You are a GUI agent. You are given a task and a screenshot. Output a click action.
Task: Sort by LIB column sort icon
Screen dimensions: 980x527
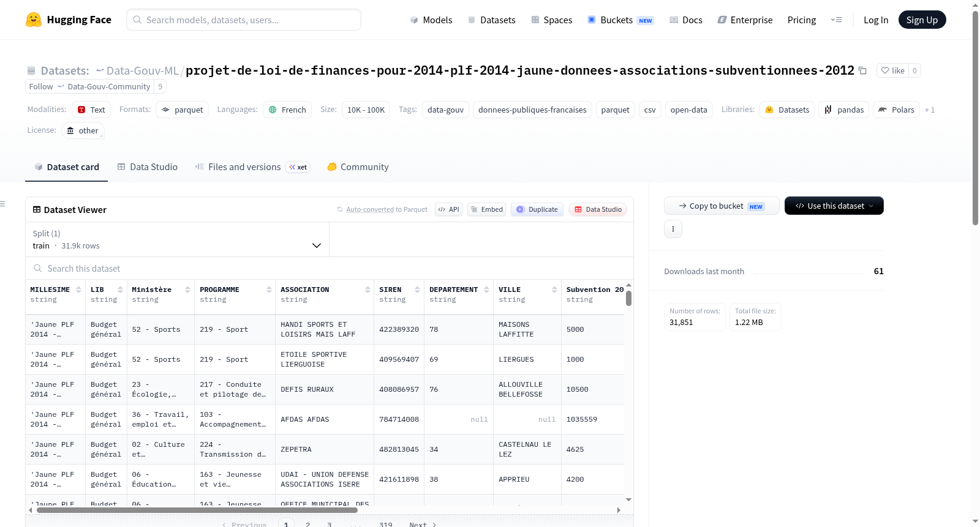coord(120,290)
